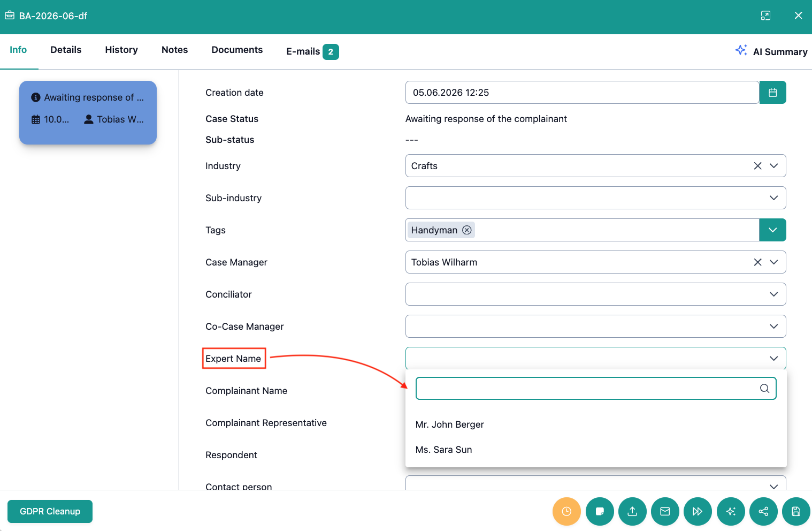Image resolution: width=812 pixels, height=531 pixels.
Task: Click the info icon on the status card
Action: [x=36, y=97]
